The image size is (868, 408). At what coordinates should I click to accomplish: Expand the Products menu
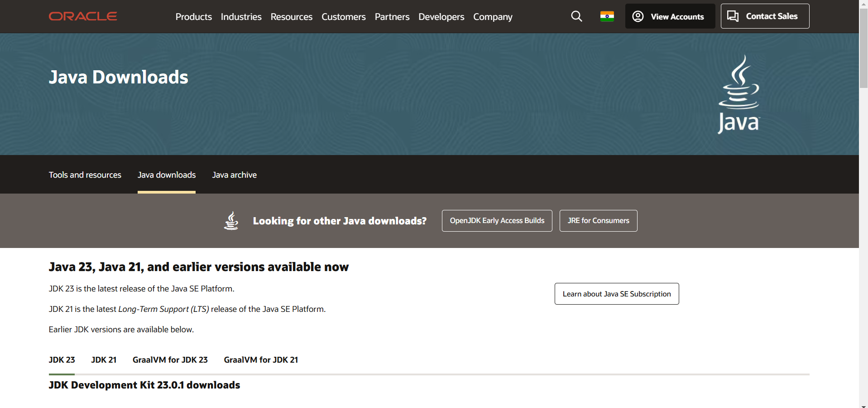[x=193, y=17]
